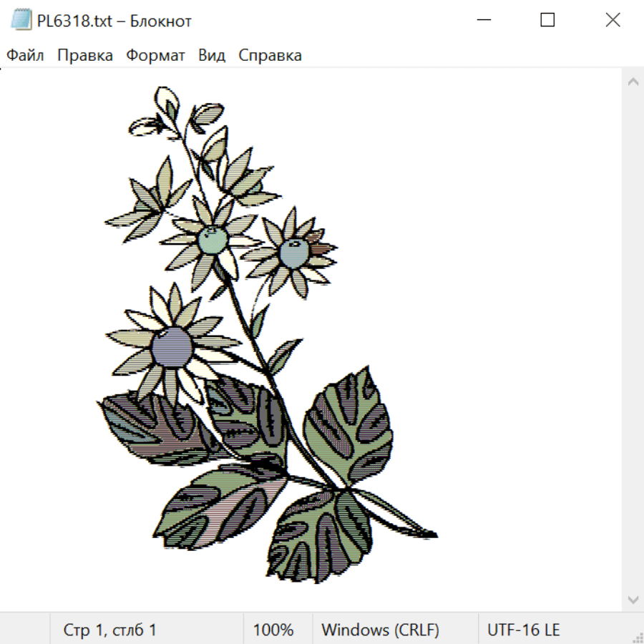
Task: Minimize the Блокнот window
Action: point(484,20)
